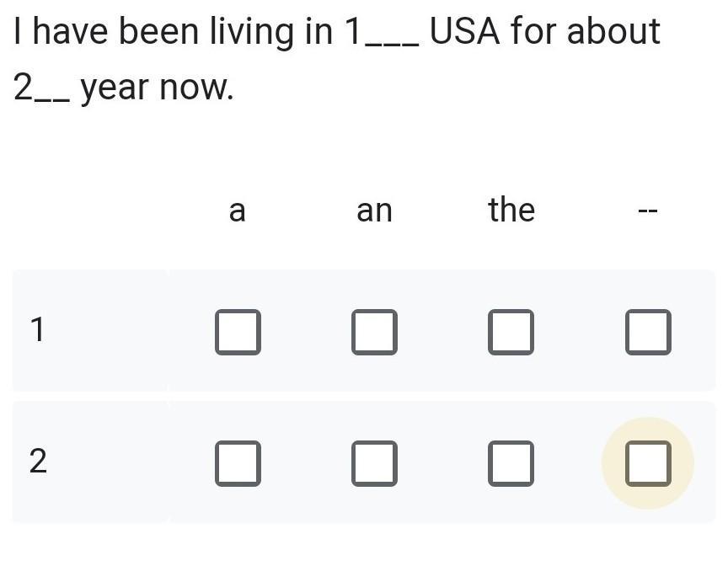Tick the '--' checkbox in row 1
728x571 pixels.
[648, 332]
